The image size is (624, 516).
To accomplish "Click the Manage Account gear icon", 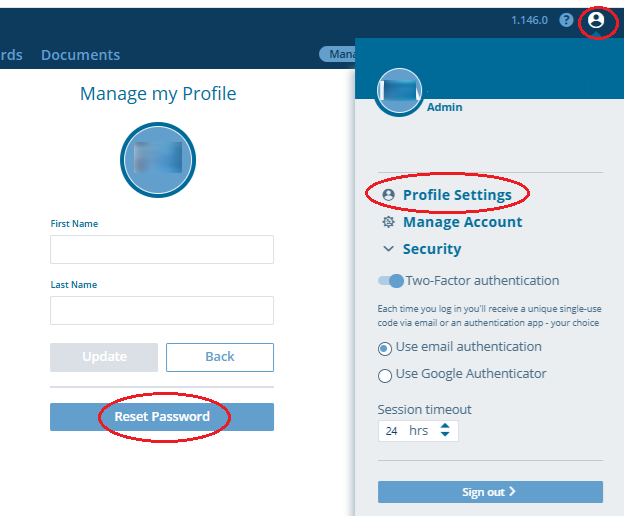I will point(389,222).
